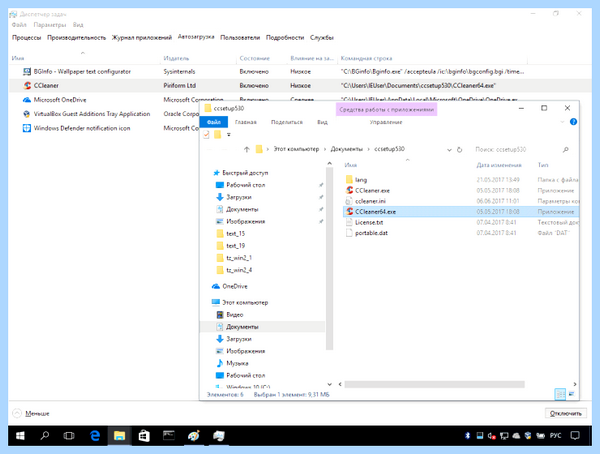Viewport: 600px width, 454px height.
Task: Click Piriform Ltd publisher cell
Action: [179, 86]
